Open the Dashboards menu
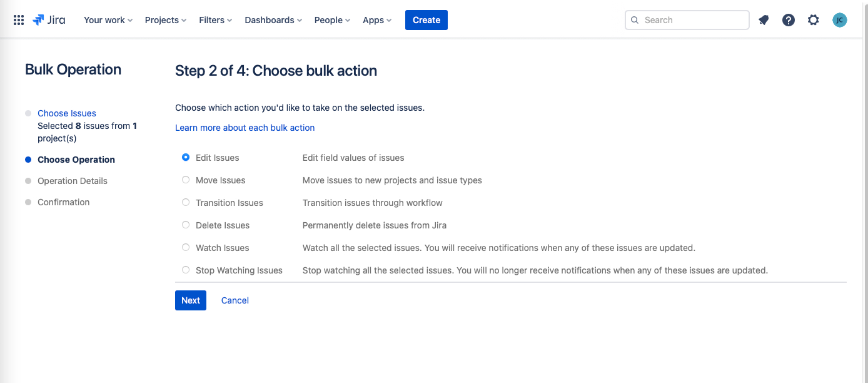This screenshot has height=383, width=868. [273, 20]
